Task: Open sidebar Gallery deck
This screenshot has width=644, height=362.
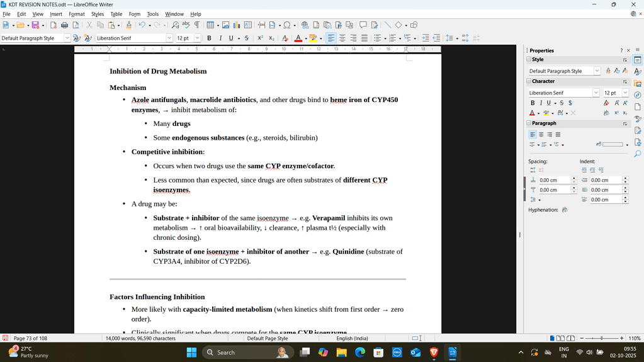Action: [x=638, y=83]
